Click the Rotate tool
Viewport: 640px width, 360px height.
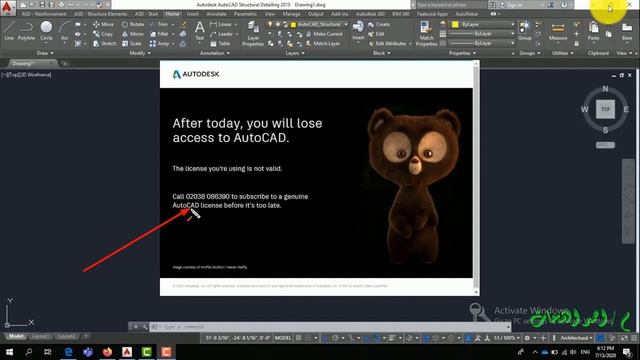click(133, 24)
